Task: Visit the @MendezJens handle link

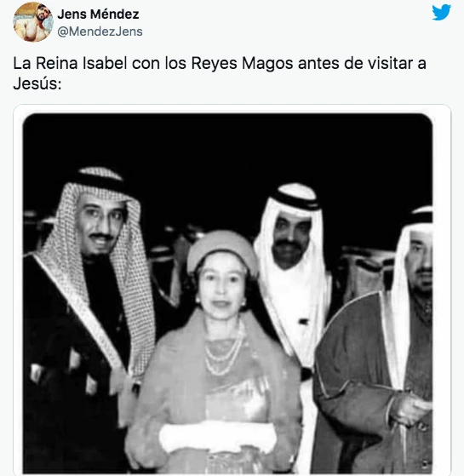Action: (100, 32)
